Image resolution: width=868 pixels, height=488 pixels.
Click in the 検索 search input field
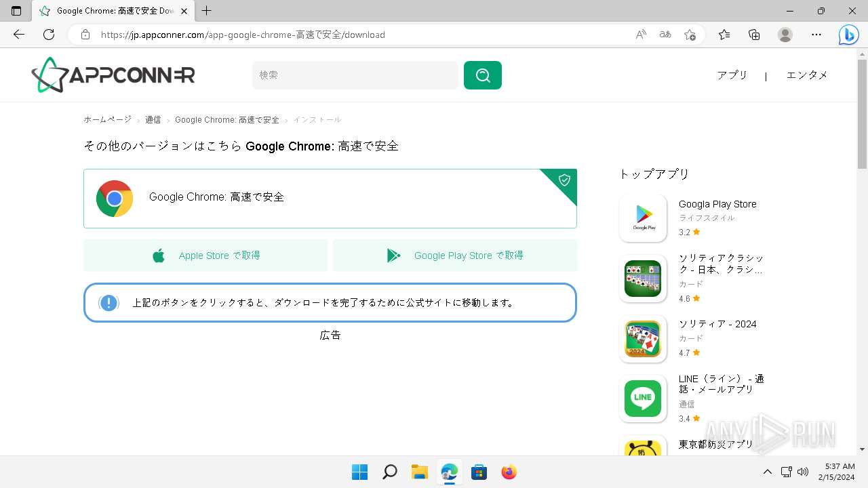click(355, 75)
